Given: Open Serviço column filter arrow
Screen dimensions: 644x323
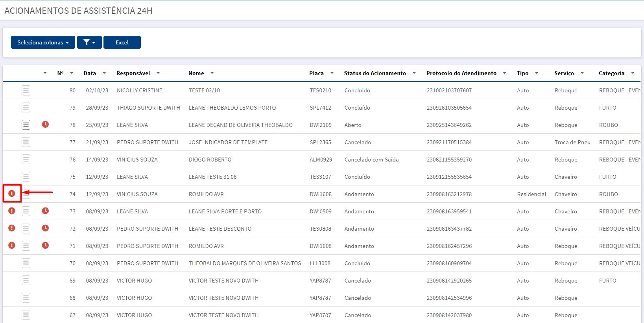Looking at the screenshot, I should tap(582, 73).
